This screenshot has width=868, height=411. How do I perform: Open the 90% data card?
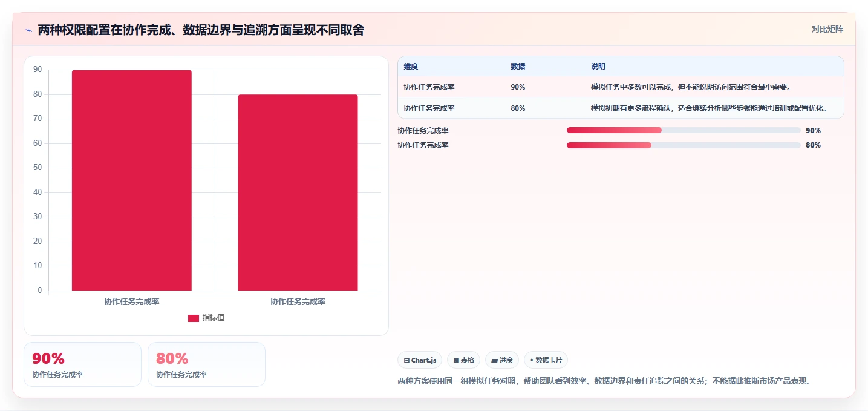pyautogui.click(x=82, y=364)
